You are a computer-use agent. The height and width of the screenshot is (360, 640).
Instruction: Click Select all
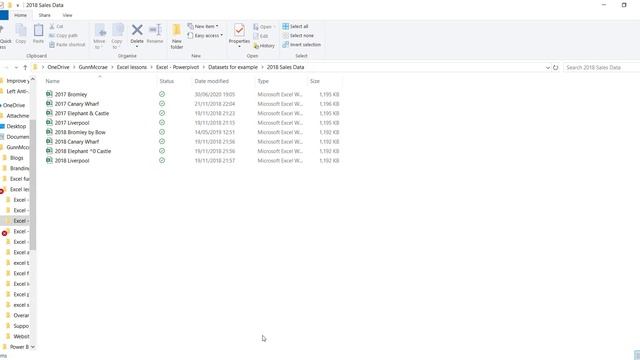(295, 26)
